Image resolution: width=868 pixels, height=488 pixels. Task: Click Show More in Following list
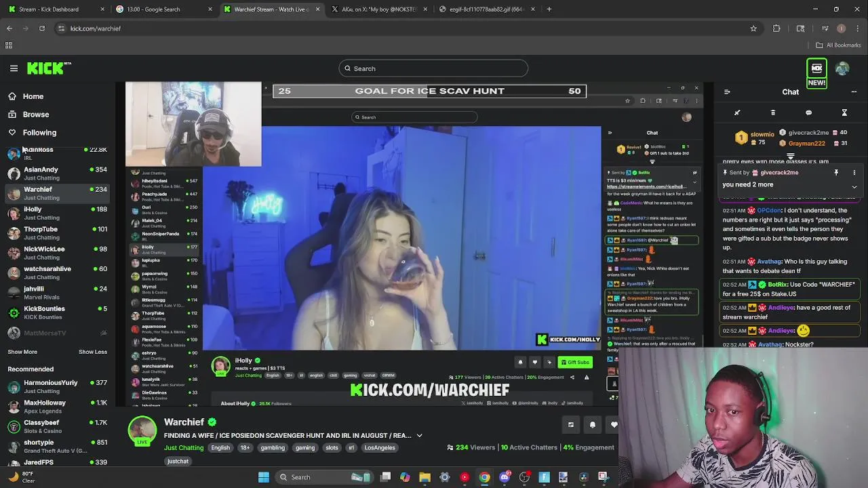(22, 352)
